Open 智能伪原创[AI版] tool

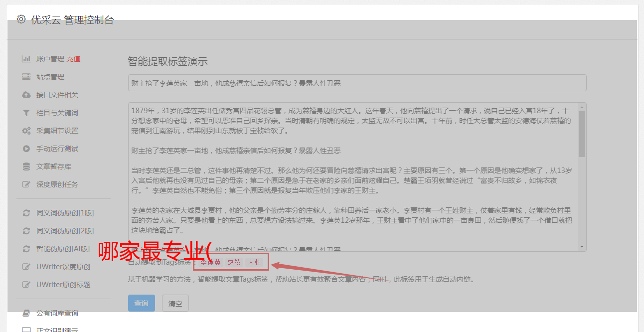(x=63, y=249)
